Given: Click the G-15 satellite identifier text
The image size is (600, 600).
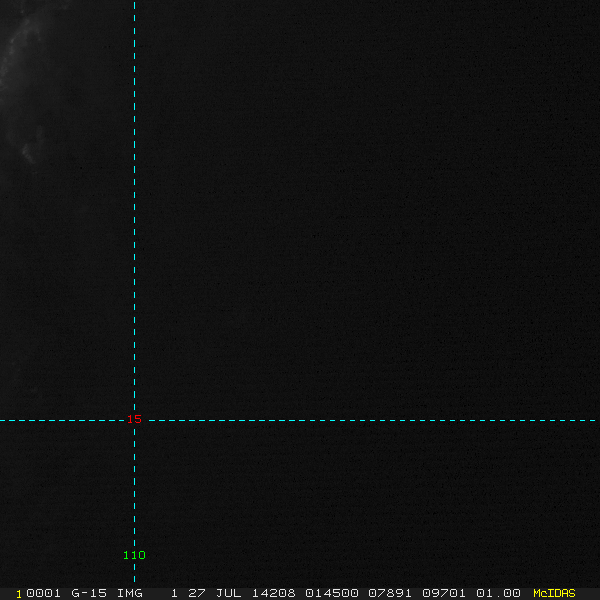Looking at the screenshot, I should pyautogui.click(x=88, y=593).
